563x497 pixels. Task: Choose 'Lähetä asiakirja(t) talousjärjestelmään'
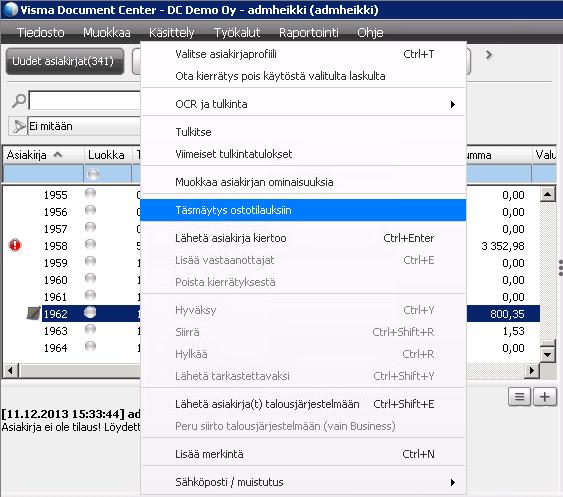(303, 404)
